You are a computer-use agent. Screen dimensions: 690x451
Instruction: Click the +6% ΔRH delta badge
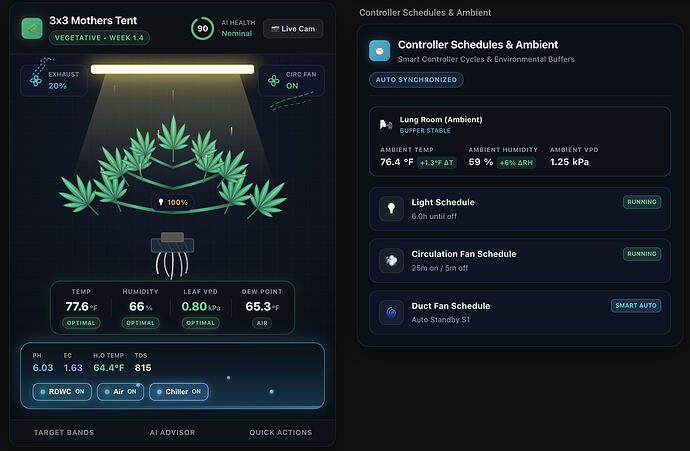(516, 163)
